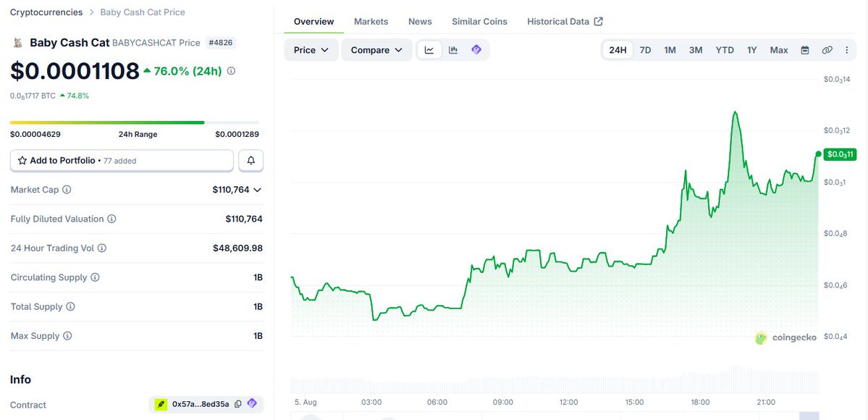Click the chart navigator range handle

click(809, 416)
